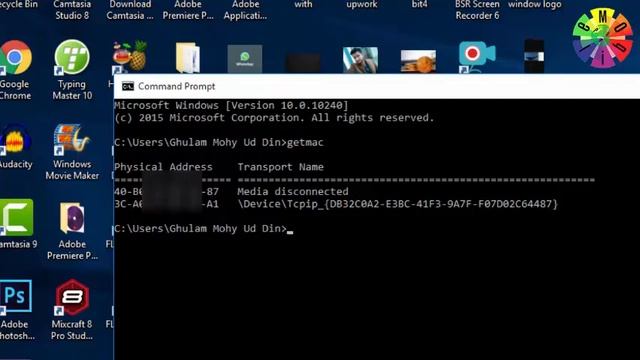Click the Camtasia Studio 8 label
640x360 pixels.
pos(72,10)
